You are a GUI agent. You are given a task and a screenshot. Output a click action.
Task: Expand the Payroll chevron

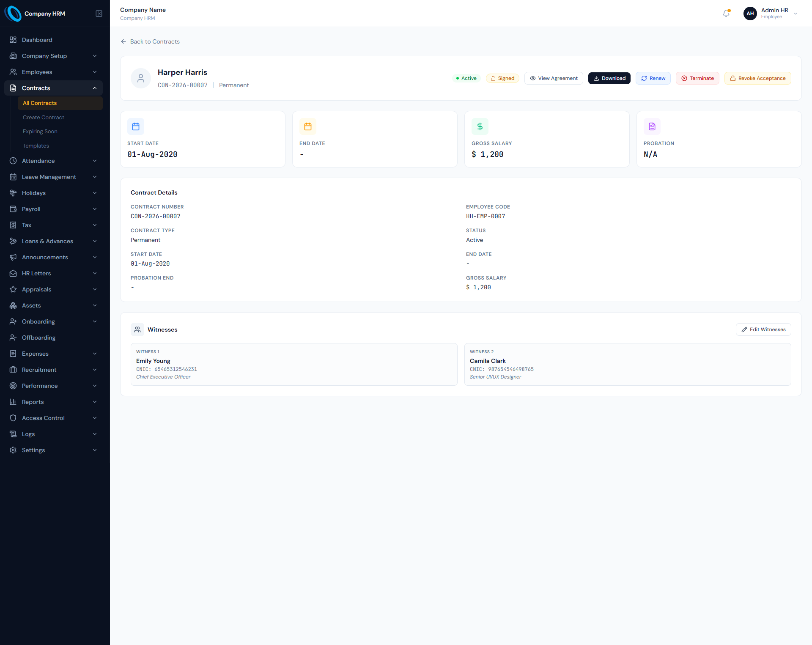coord(95,209)
